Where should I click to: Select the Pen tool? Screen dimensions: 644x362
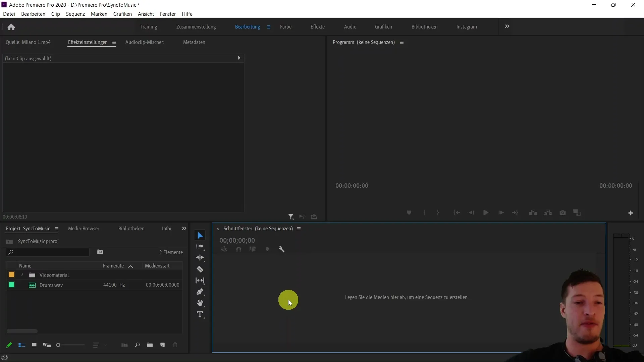click(x=200, y=292)
